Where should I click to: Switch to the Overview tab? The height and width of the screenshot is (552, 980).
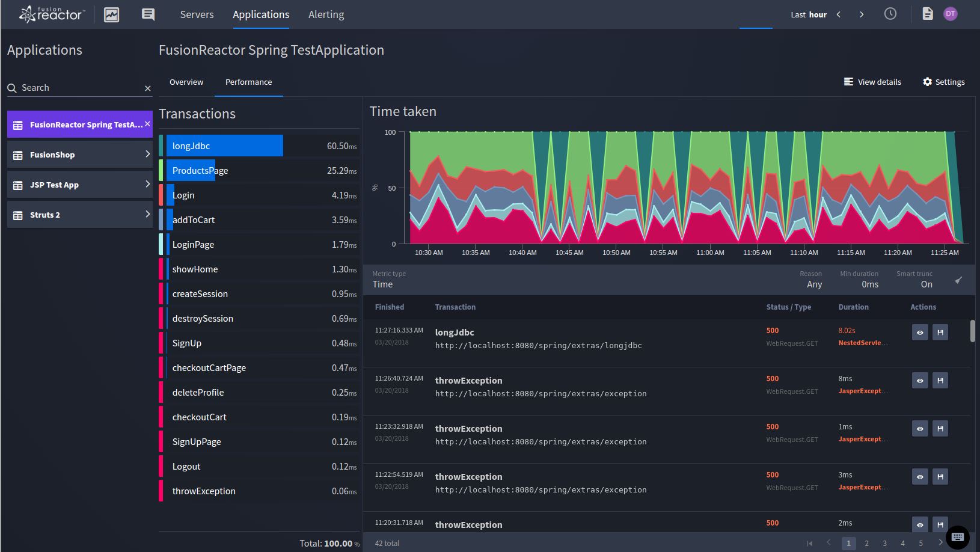[x=186, y=82]
